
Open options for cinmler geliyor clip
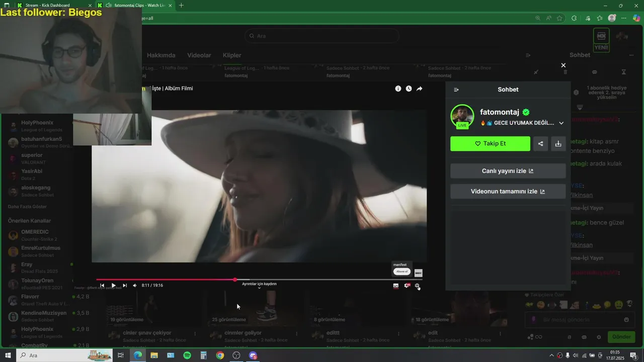tap(296, 334)
